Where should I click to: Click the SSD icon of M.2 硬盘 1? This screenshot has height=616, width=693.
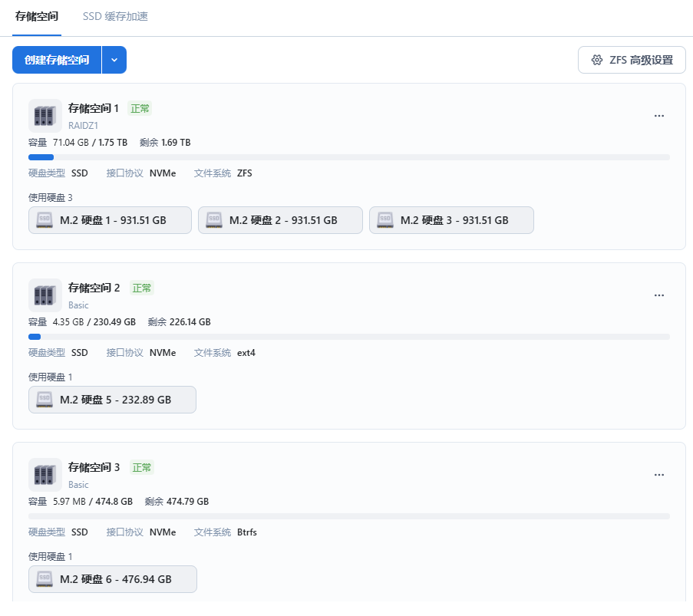tap(45, 220)
